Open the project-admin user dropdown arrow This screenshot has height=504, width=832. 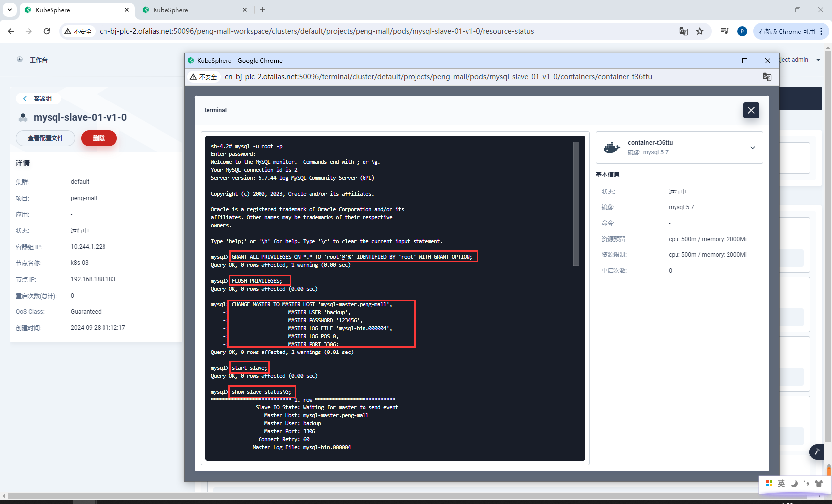[818, 60]
